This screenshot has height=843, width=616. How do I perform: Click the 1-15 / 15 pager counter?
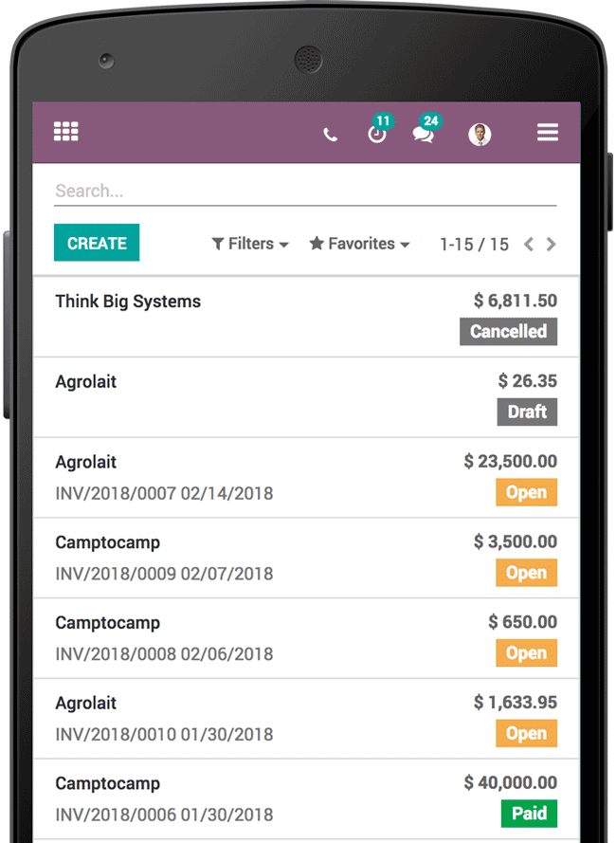click(474, 245)
